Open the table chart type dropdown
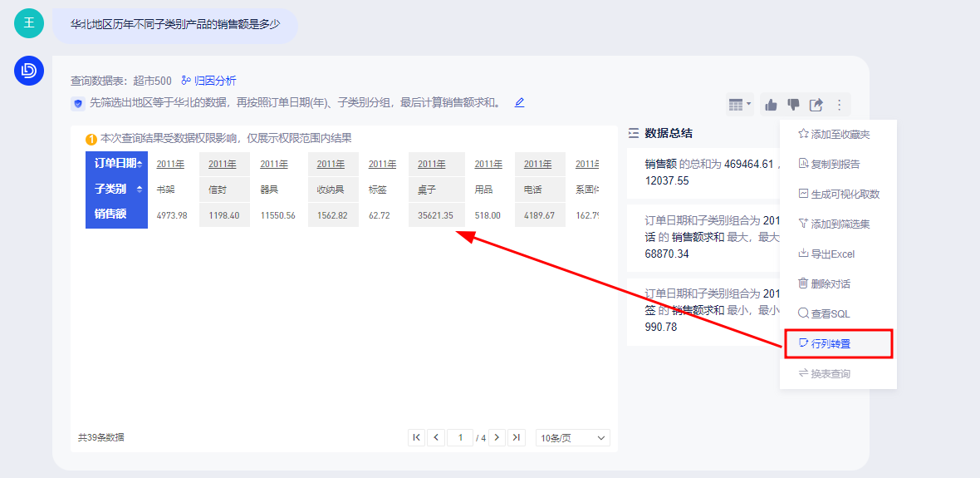The image size is (980, 478). 739,105
